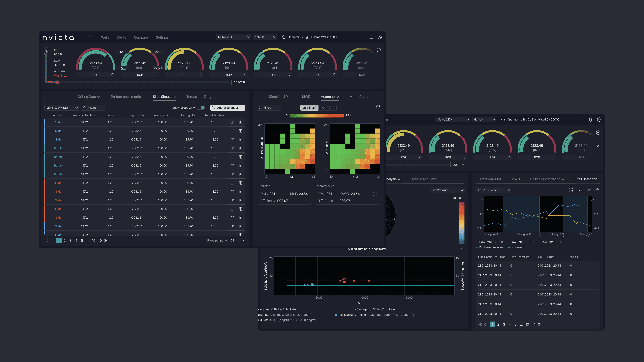This screenshot has width=644, height=362.
Task: Switch to the Torque and Drag tab
Action: (199, 97)
